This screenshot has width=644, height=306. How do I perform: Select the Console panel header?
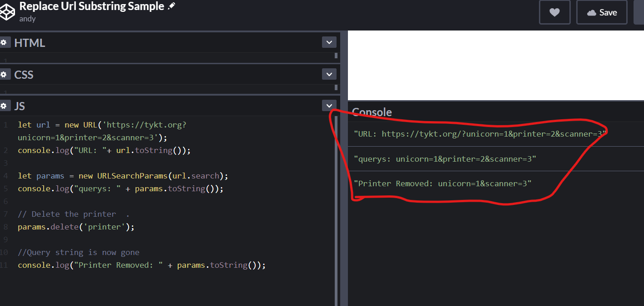coord(372,112)
